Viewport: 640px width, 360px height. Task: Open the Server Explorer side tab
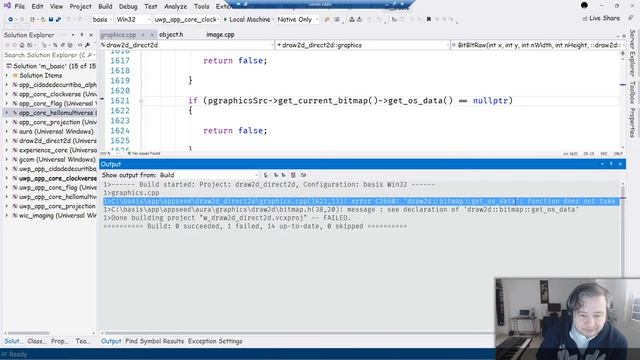[x=632, y=53]
